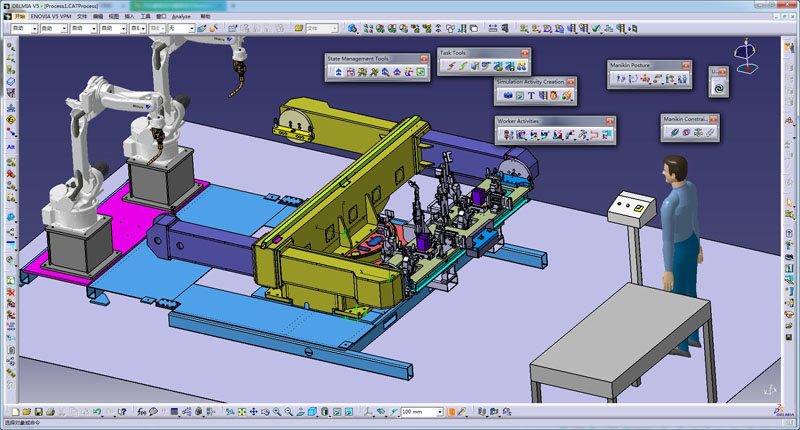The width and height of the screenshot is (800, 430).
Task: Open the Analyze menu
Action: (x=181, y=17)
